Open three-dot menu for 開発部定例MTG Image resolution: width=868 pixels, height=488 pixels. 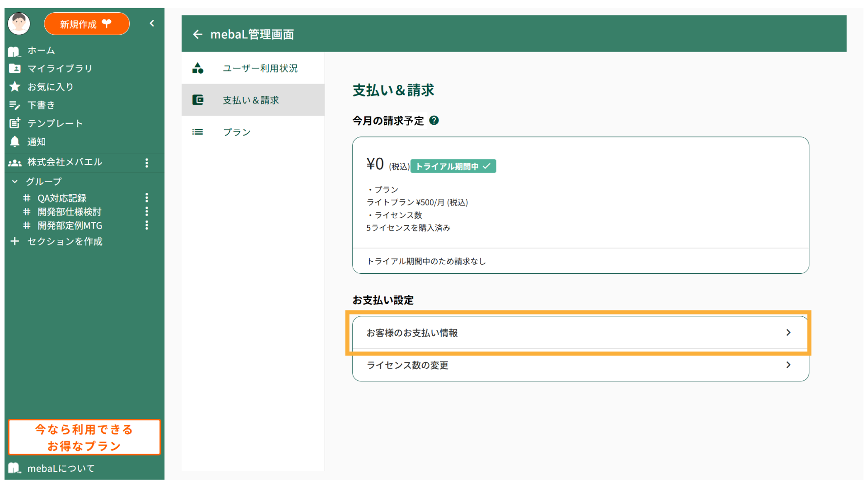tap(146, 225)
